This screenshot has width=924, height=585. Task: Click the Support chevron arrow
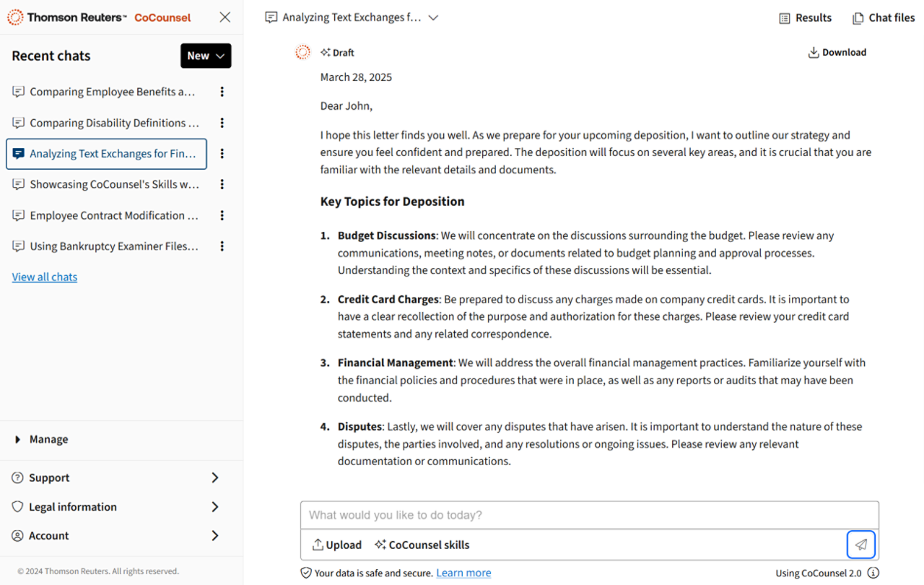pos(215,477)
